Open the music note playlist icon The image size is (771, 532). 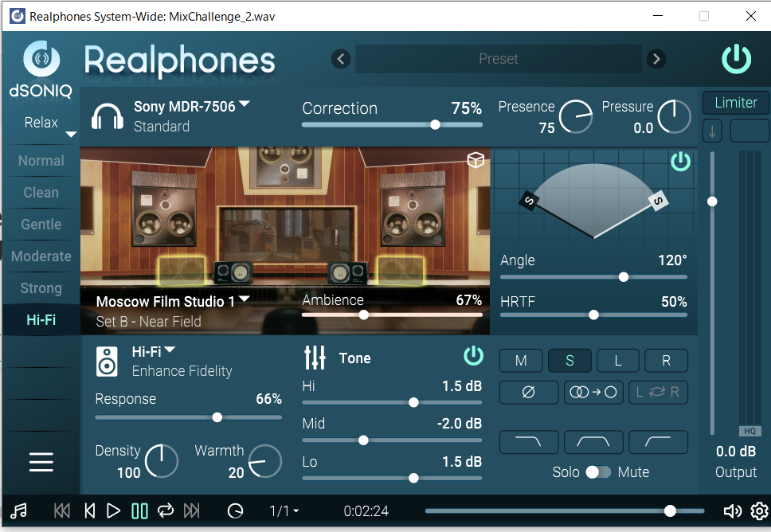[x=18, y=511]
